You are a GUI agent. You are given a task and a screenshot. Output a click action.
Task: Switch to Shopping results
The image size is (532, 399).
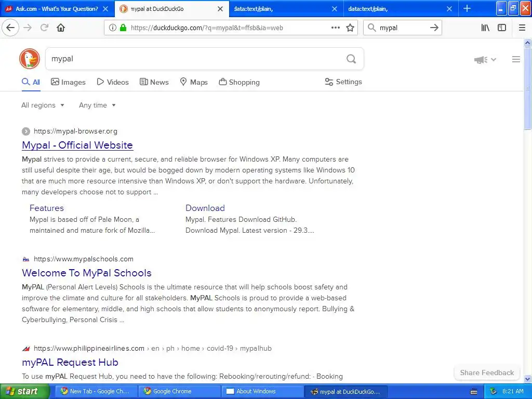tap(239, 82)
